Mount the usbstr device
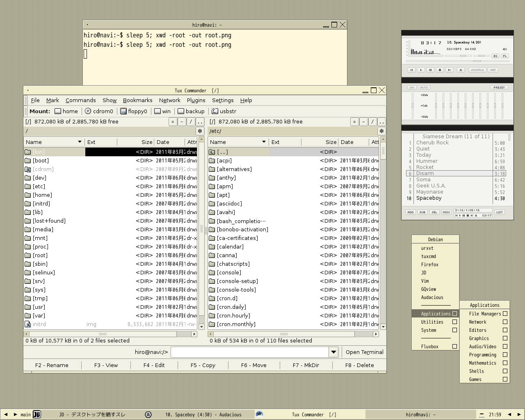The image size is (525, 420). point(224,111)
